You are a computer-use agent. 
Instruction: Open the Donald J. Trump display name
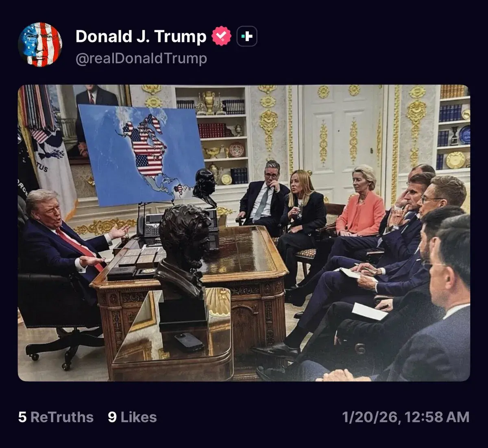(141, 37)
